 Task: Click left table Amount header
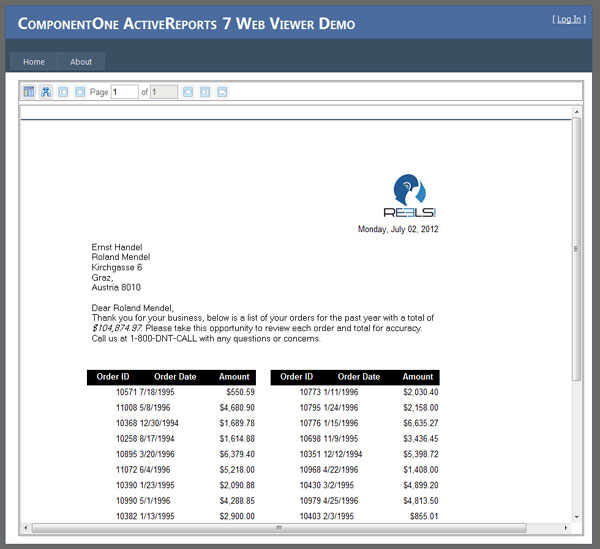tap(234, 377)
